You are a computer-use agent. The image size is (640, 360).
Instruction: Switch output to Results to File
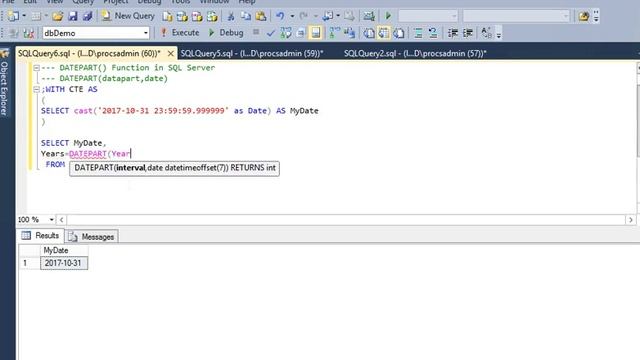click(x=399, y=33)
